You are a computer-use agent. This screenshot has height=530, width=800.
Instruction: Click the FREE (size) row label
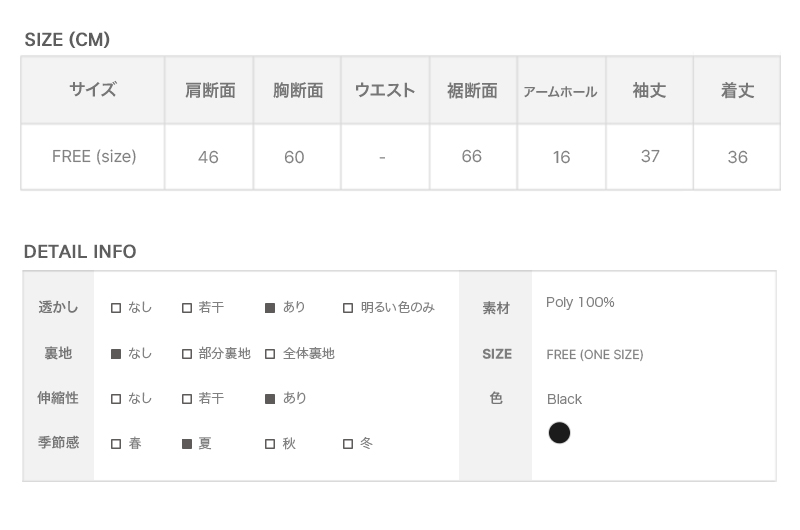[94, 156]
